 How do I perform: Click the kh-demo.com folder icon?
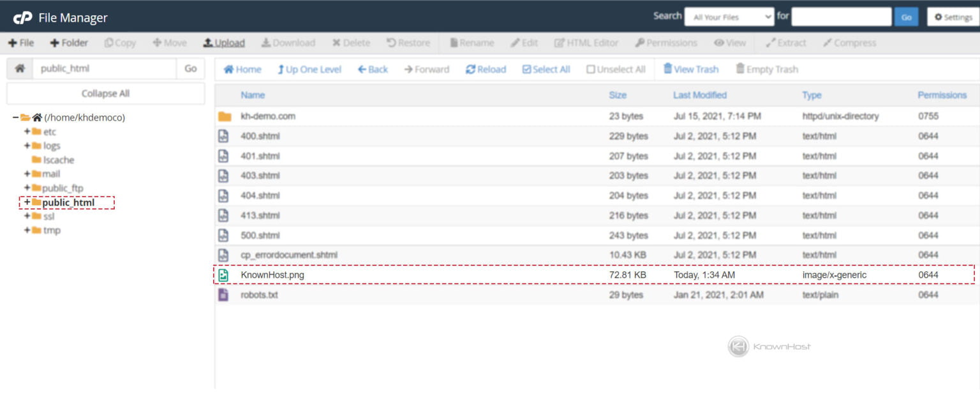[x=225, y=117]
